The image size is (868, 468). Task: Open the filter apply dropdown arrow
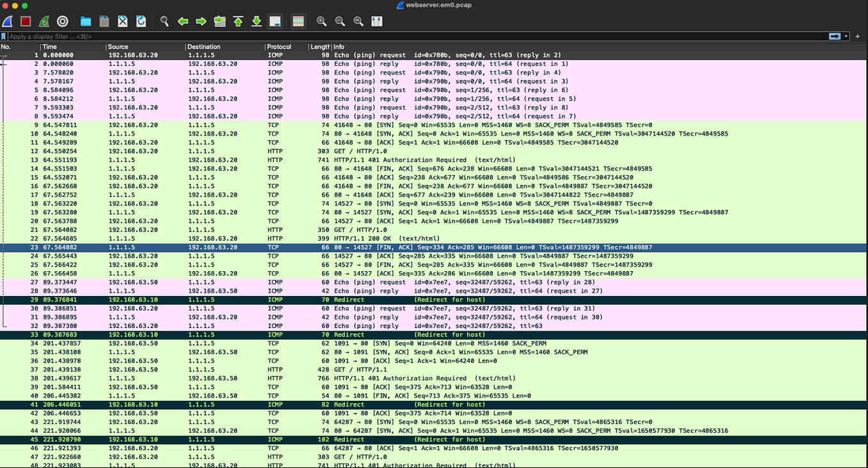pyautogui.click(x=846, y=36)
